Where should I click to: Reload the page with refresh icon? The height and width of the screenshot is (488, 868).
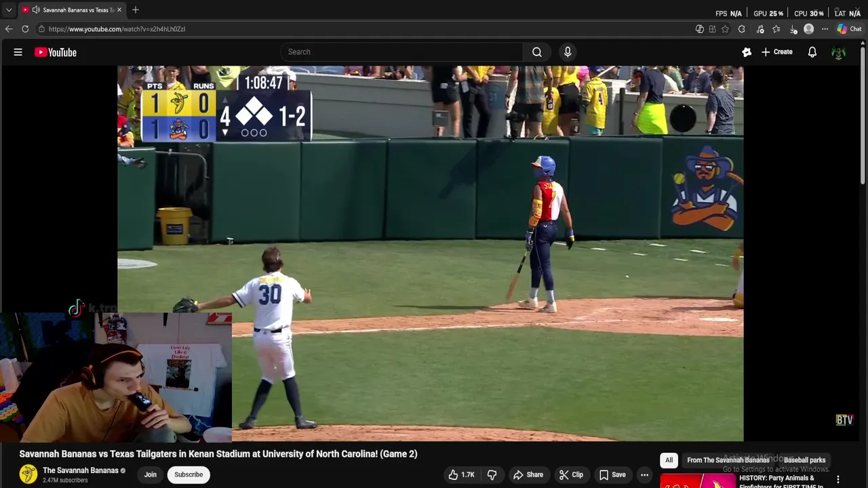pos(25,29)
